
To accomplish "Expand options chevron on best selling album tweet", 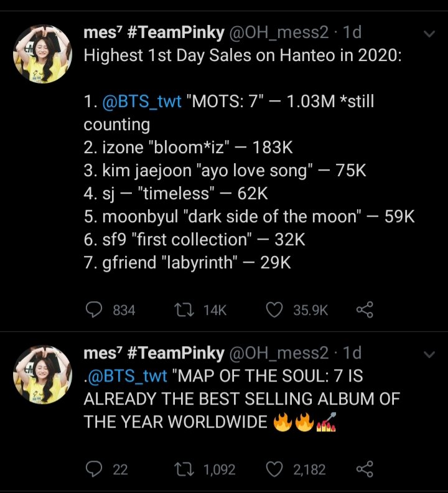I will (x=429, y=354).
